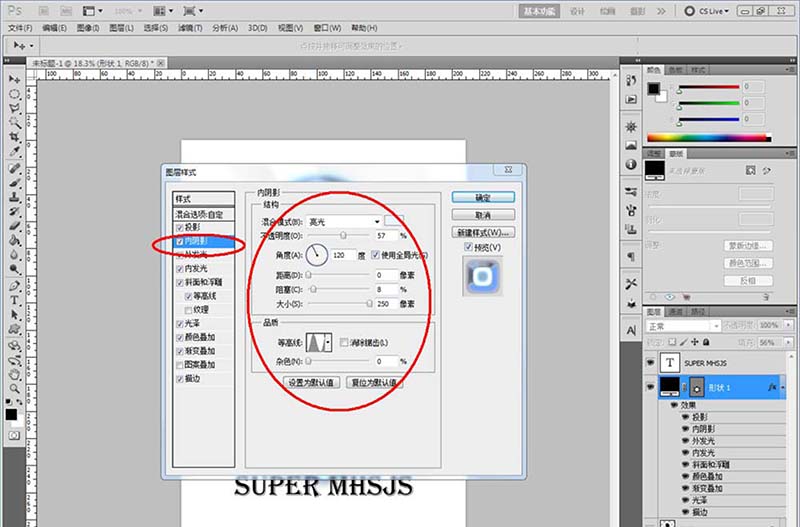The image size is (800, 527).
Task: Select the Pen tool
Action: pos(14,286)
